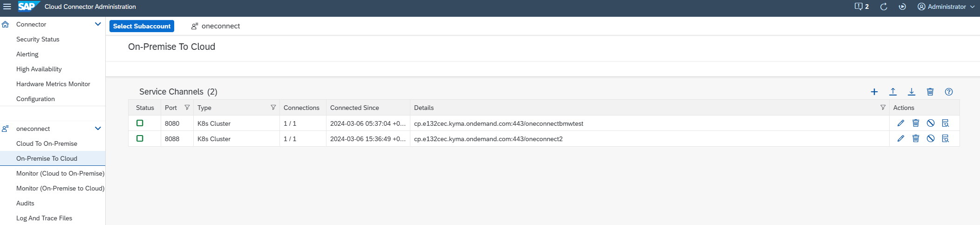Collapse the oneconnect navigation group
Viewport: 980px width, 225px height.
[x=98, y=129]
